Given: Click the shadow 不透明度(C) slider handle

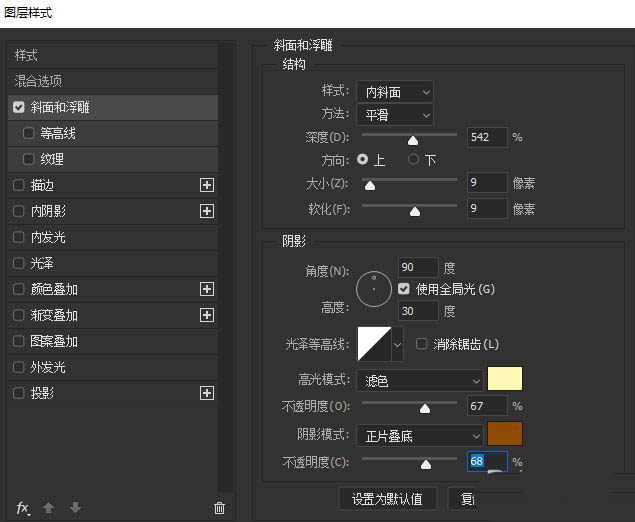Looking at the screenshot, I should tap(426, 464).
